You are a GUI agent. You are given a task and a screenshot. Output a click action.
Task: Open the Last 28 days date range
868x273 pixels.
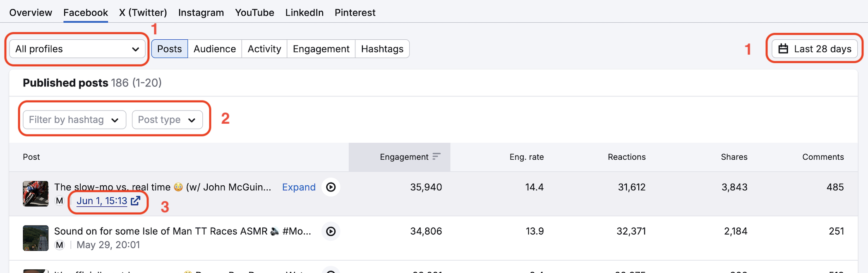(814, 49)
